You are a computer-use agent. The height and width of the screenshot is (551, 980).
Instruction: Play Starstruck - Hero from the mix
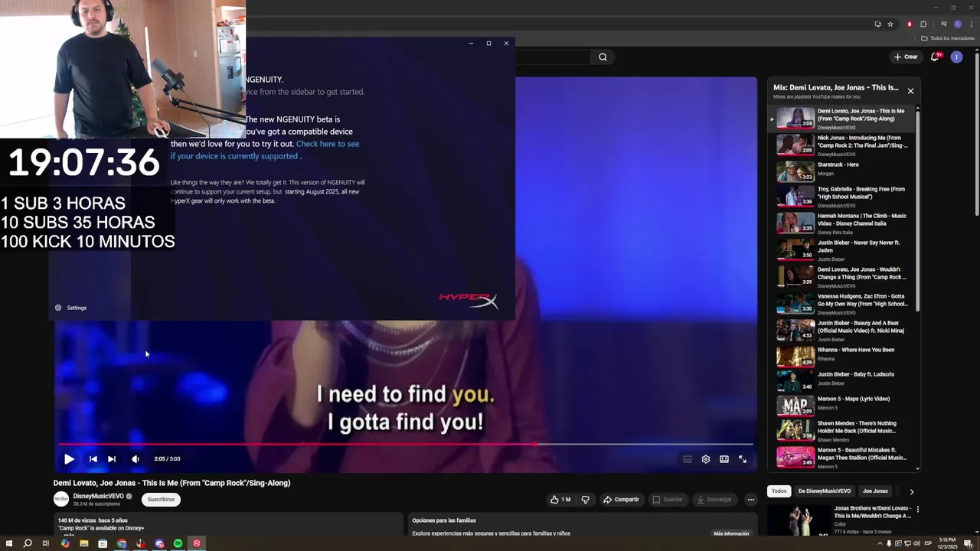tap(842, 170)
